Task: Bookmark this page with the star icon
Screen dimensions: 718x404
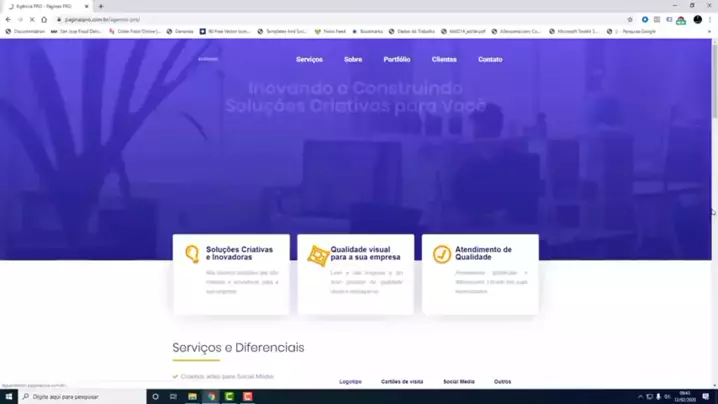Action: pos(630,19)
